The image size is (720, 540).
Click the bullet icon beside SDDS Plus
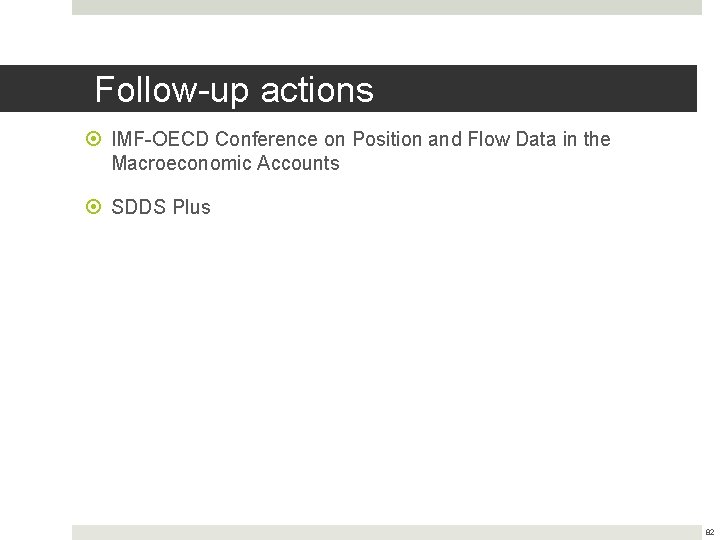[x=95, y=208]
